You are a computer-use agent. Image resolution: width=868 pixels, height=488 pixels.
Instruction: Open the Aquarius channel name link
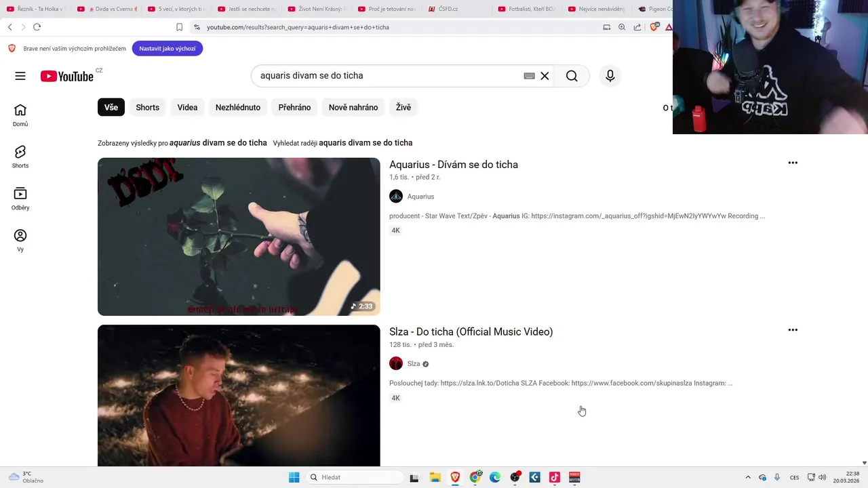420,197
